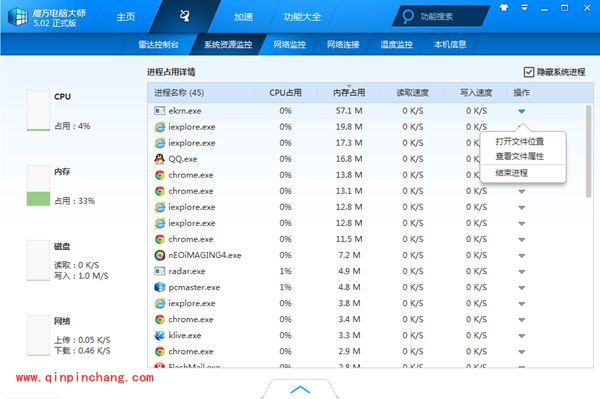600x399 pixels.
Task: Sort by the 写入速度 column header
Action: [476, 93]
